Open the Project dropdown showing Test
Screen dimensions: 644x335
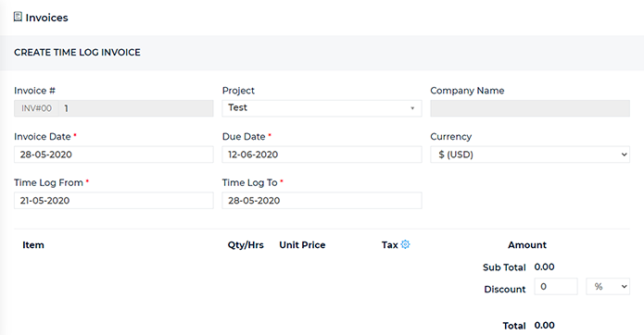(322, 108)
